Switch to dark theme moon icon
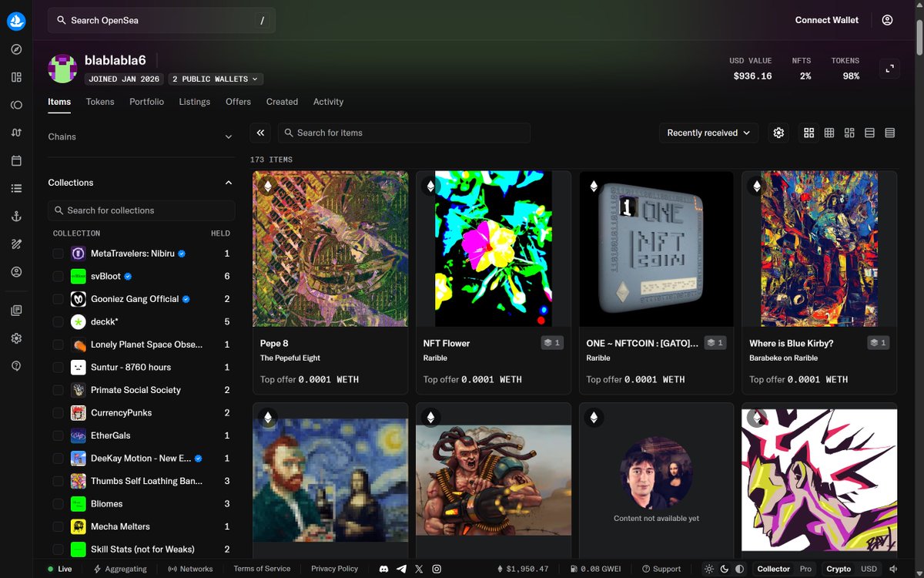 [725, 569]
